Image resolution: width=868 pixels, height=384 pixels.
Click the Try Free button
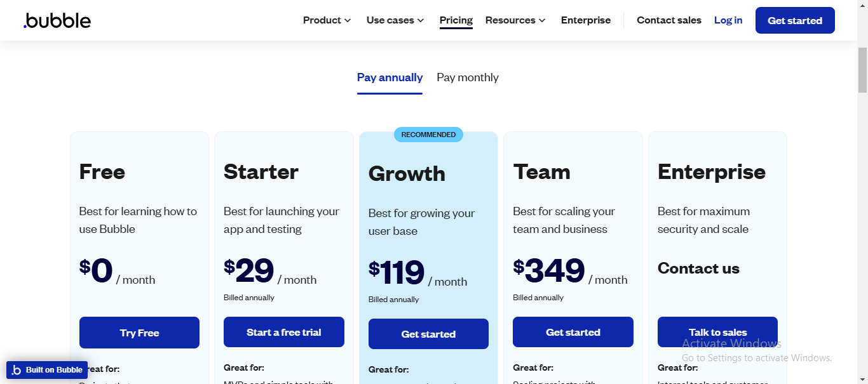139,333
